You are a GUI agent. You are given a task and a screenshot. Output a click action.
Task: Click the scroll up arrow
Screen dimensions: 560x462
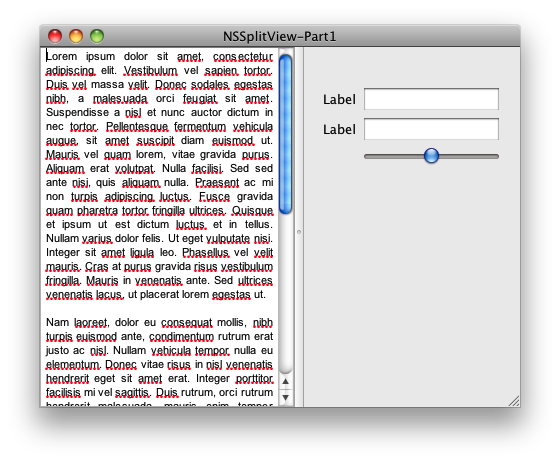coord(285,382)
